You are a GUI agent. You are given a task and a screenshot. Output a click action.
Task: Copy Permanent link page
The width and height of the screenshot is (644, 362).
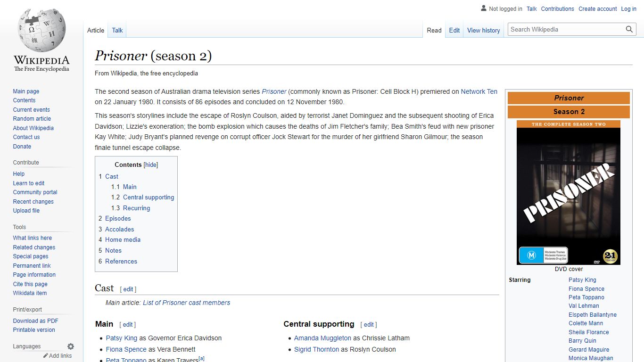(x=32, y=266)
